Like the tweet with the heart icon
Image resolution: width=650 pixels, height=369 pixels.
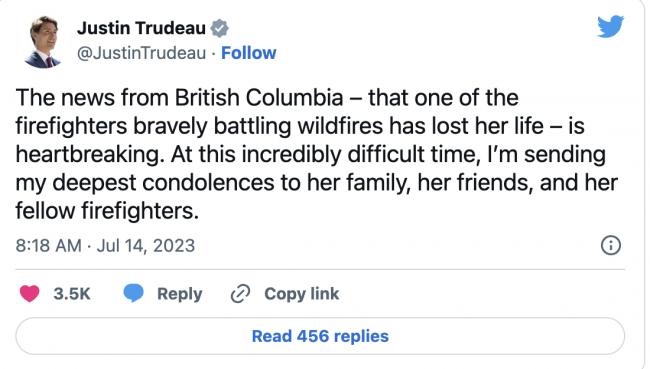(x=29, y=294)
